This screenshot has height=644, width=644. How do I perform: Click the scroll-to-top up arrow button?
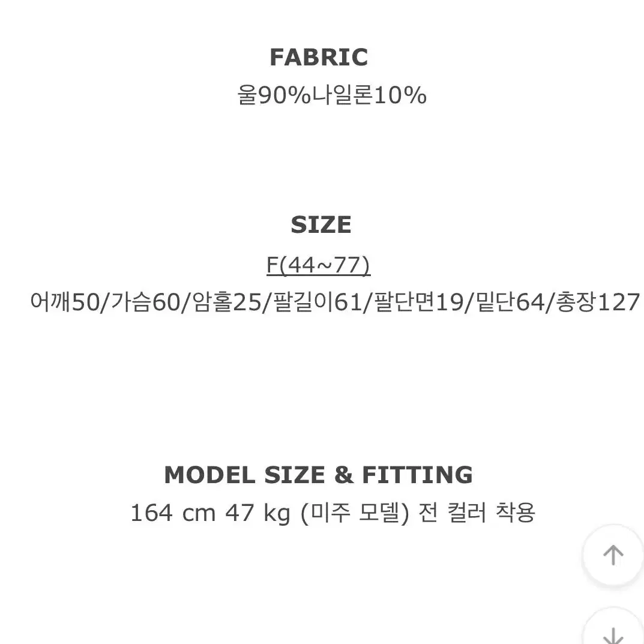(613, 555)
